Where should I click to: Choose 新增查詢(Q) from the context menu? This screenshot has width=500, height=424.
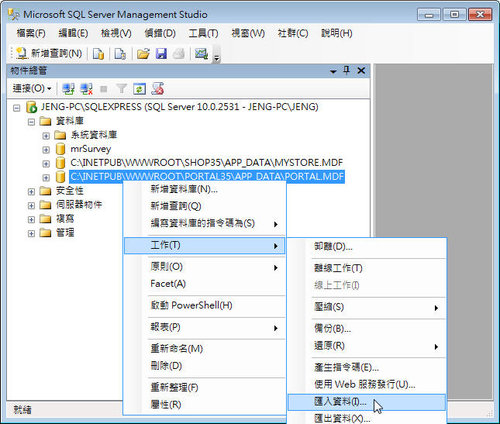click(x=205, y=206)
